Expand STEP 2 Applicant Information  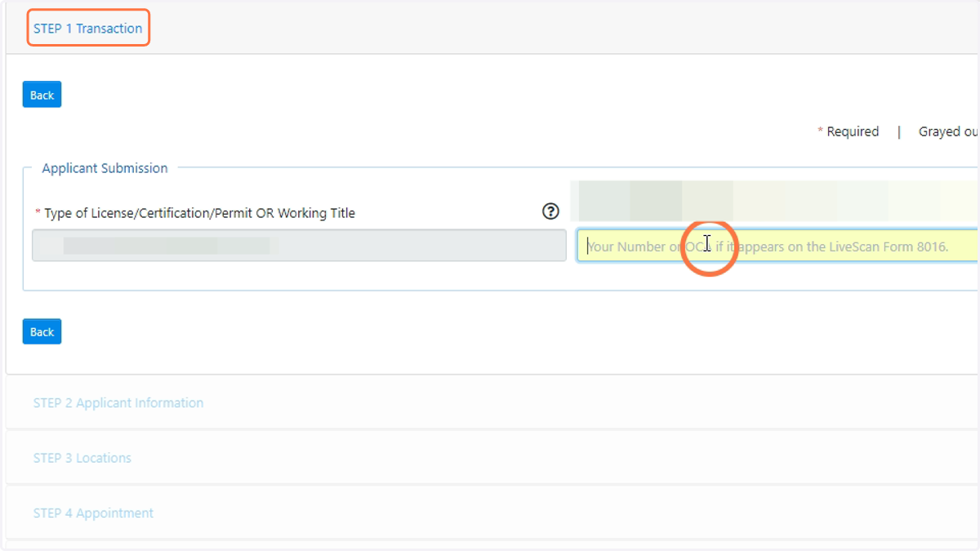coord(118,402)
